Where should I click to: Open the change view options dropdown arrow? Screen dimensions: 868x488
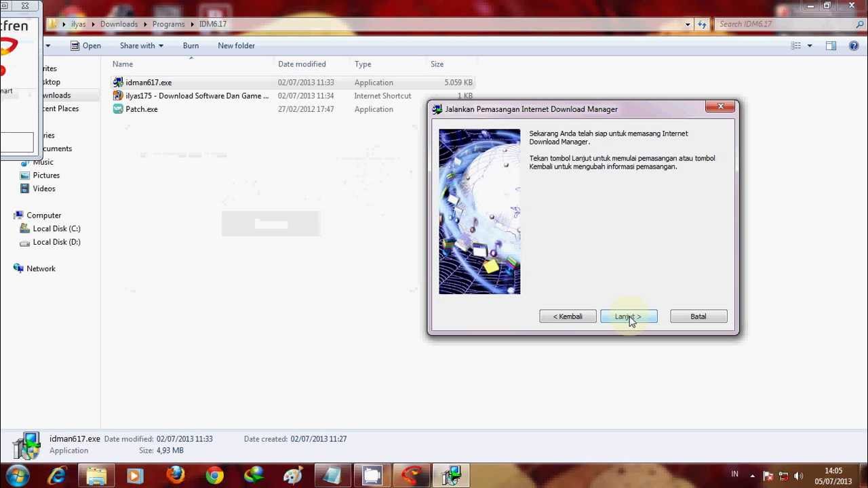click(x=810, y=46)
